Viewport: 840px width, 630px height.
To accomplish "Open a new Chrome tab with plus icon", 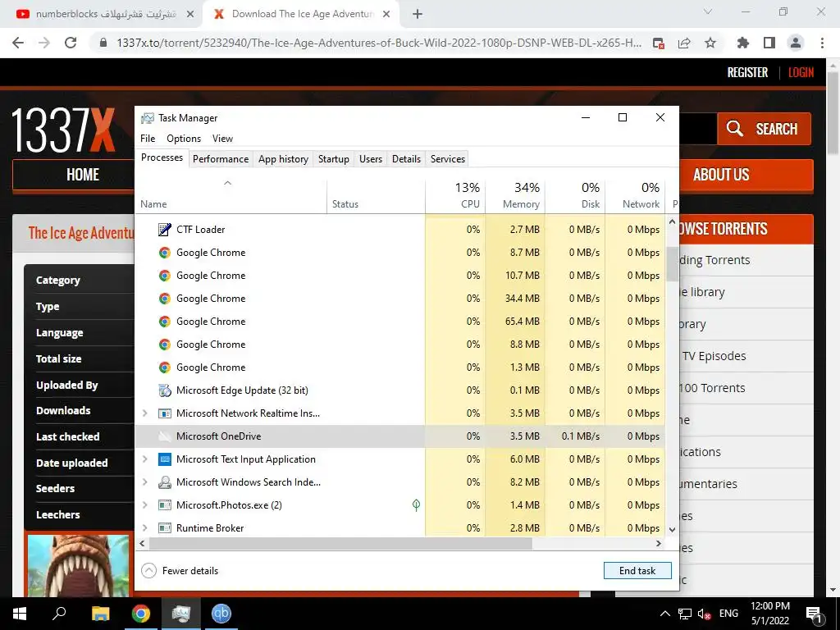I will tap(418, 14).
